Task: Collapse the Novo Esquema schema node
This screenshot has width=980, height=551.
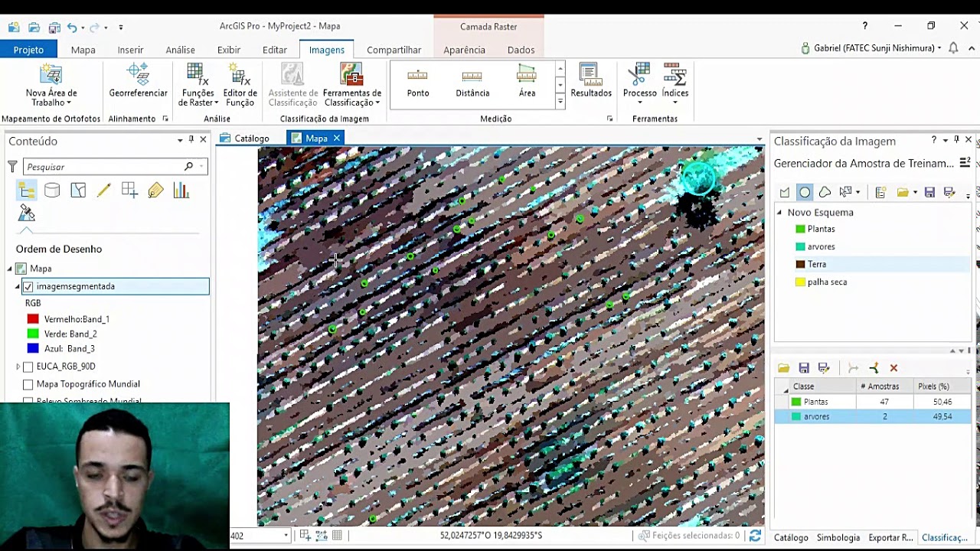Action: pyautogui.click(x=780, y=213)
